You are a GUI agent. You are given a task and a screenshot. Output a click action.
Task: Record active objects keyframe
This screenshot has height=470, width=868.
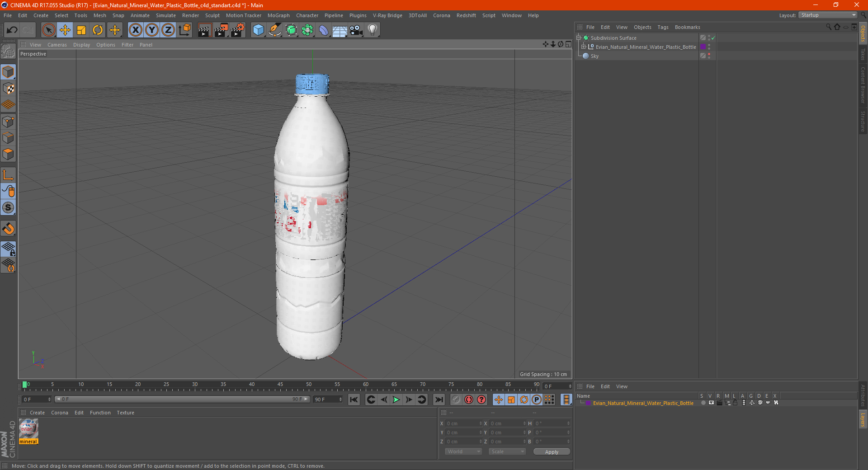(x=456, y=399)
